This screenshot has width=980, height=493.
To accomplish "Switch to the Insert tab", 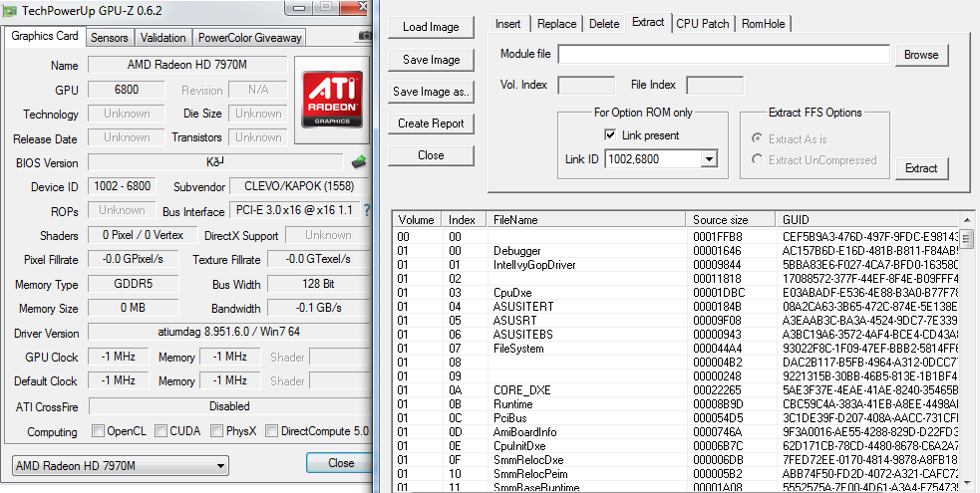I will 507,24.
